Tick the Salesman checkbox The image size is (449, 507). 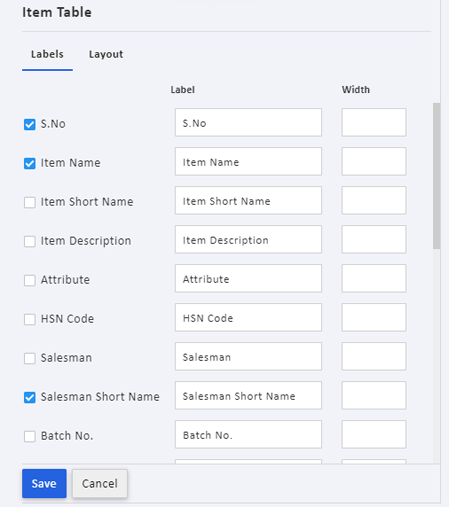(x=30, y=358)
